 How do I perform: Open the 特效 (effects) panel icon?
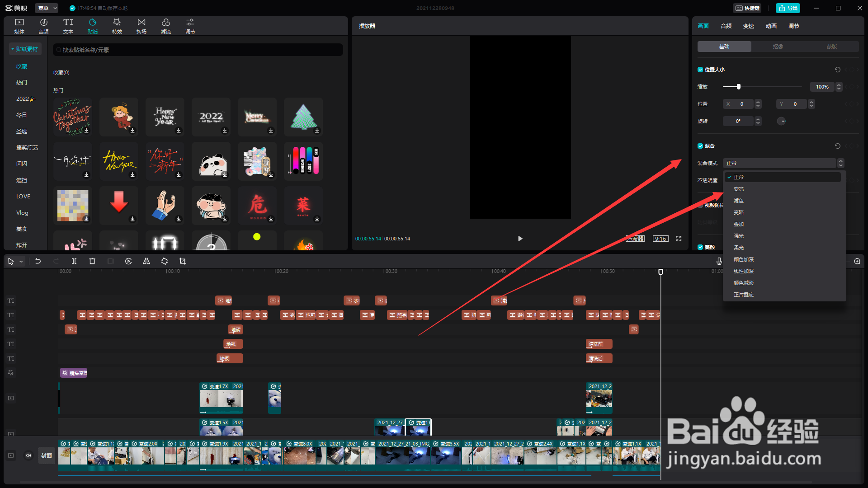coord(117,26)
